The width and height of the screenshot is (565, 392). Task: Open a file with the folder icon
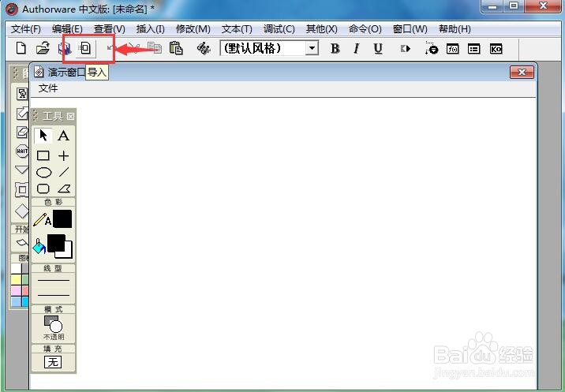tap(43, 48)
